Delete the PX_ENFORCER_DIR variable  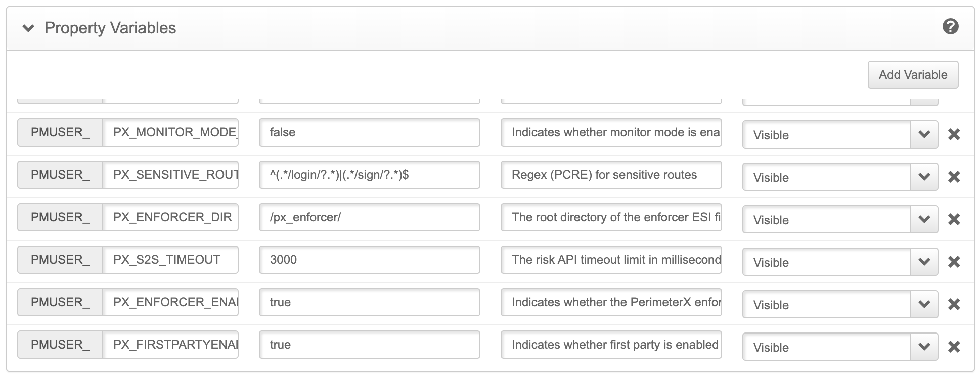(x=954, y=219)
